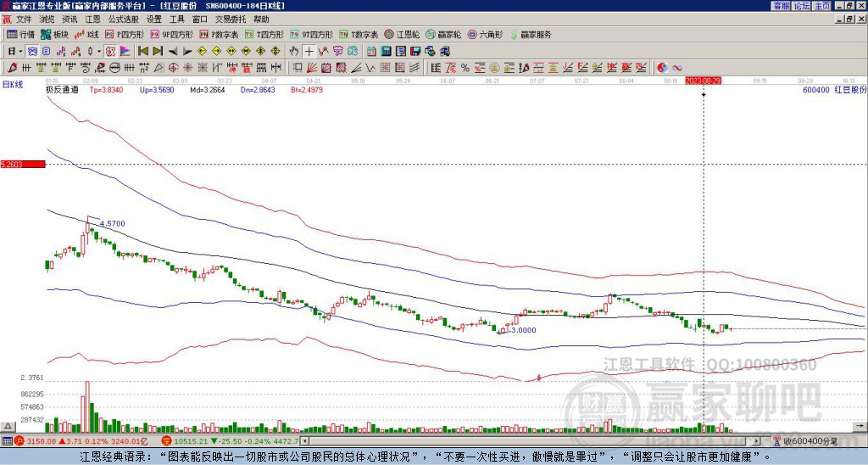This screenshot has width=868, height=465.
Task: Click the Tp=3.8340 indicator value
Action: [107, 89]
